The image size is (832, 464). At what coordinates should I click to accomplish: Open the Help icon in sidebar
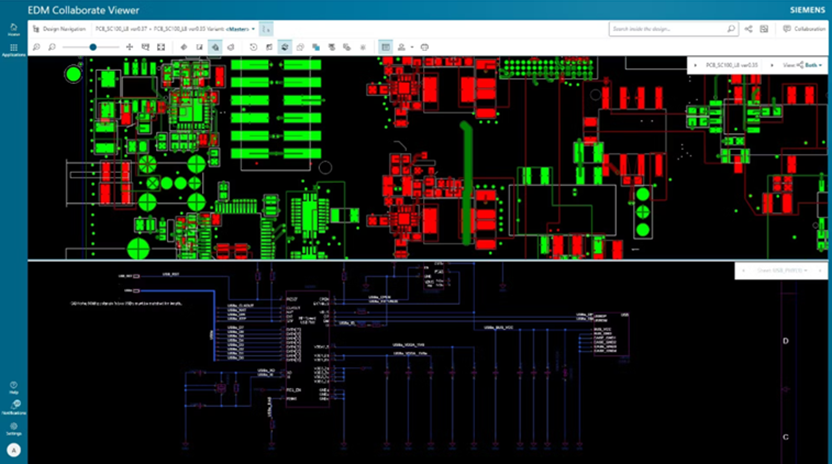tap(13, 386)
